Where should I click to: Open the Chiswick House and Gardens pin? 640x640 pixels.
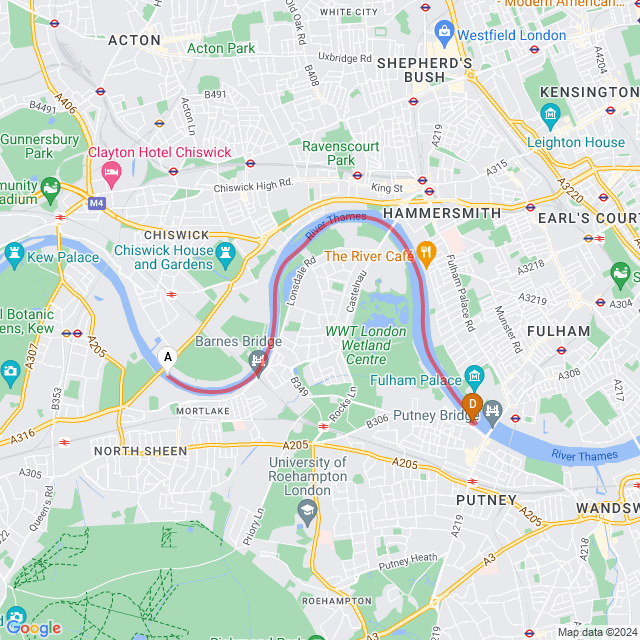[225, 254]
